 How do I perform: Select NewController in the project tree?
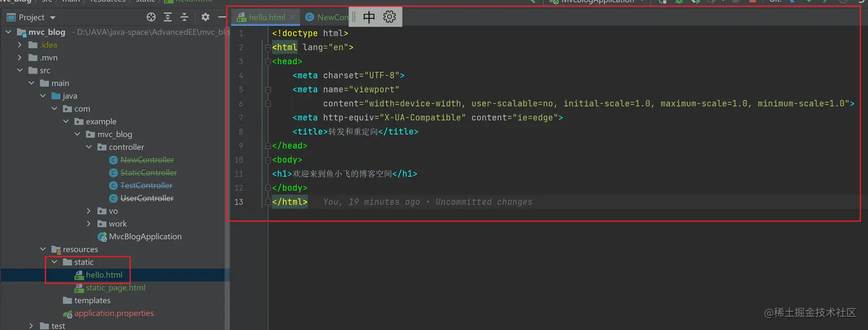[147, 160]
